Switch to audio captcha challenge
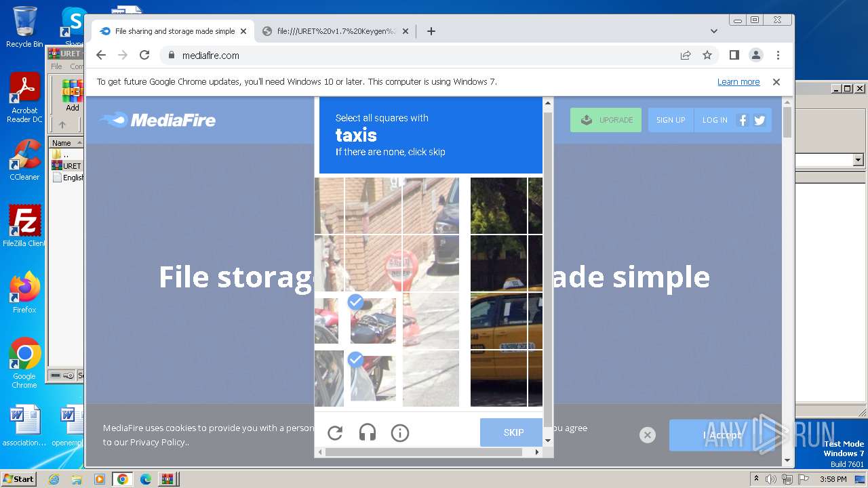Viewport: 868px width, 488px height. [368, 432]
